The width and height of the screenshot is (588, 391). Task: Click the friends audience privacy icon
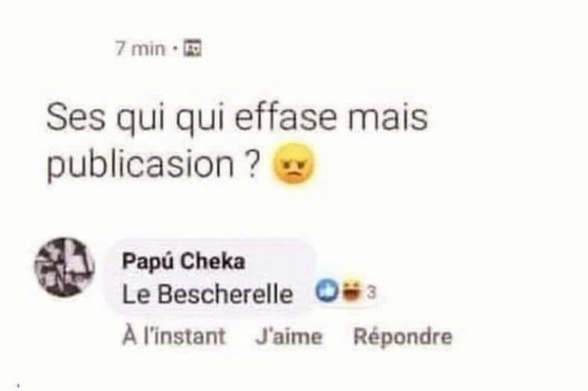click(192, 48)
